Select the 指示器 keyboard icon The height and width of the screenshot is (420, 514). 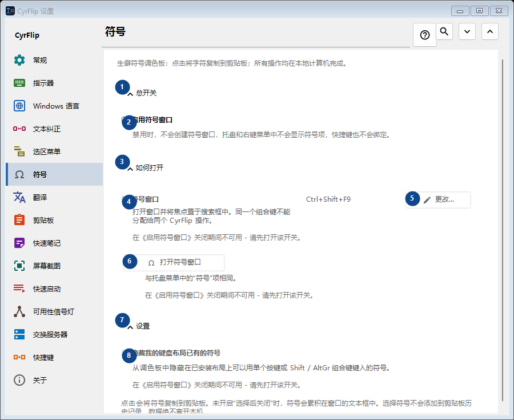[x=19, y=83]
